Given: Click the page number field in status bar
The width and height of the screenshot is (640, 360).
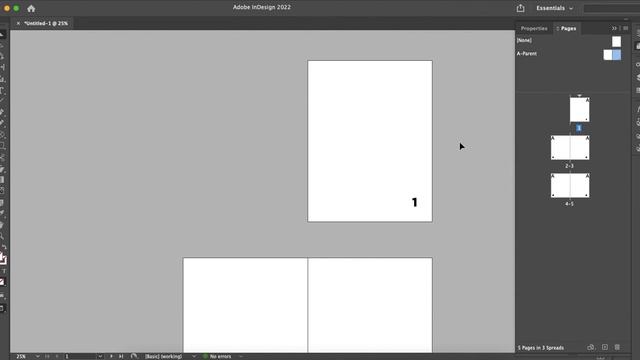Looking at the screenshot, I should pyautogui.click(x=80, y=356).
